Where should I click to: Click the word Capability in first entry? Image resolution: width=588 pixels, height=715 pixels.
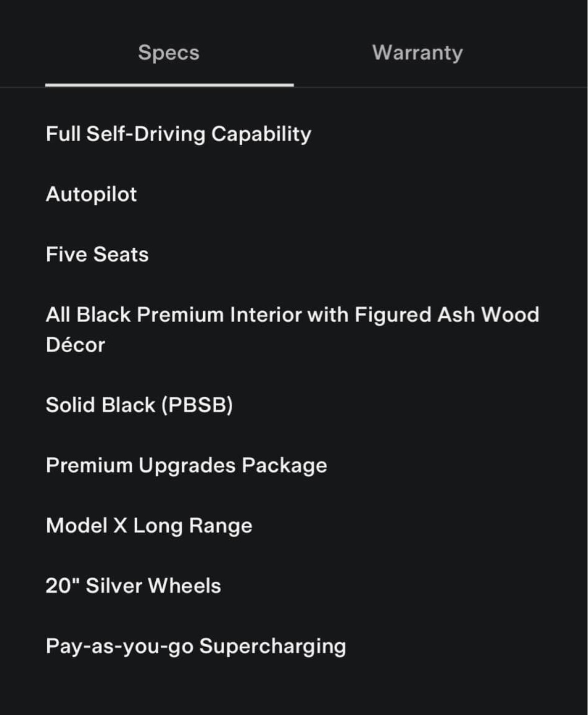261,134
